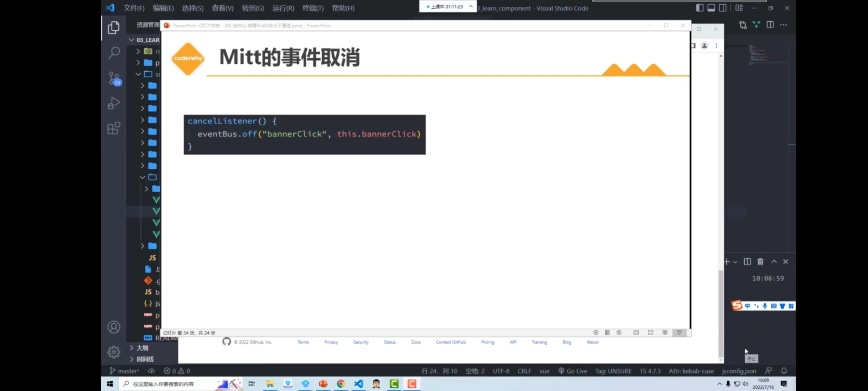
Task: Open the Accounts menu in activity bar
Action: coord(114,327)
